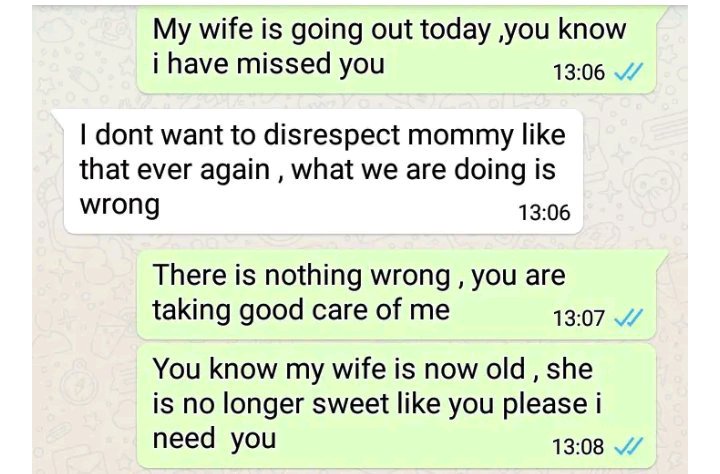Select the "My wife is going out today" bubble
Screen dimensions: 720x474
[x=395, y=48]
